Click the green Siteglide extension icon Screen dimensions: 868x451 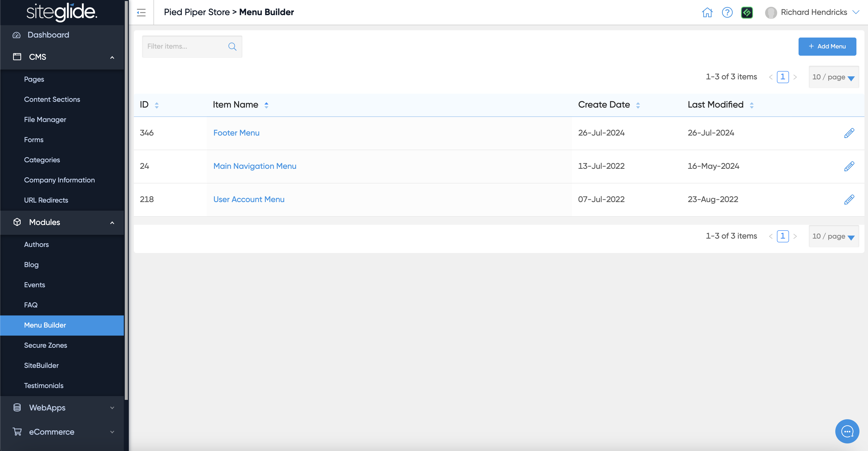(x=747, y=13)
